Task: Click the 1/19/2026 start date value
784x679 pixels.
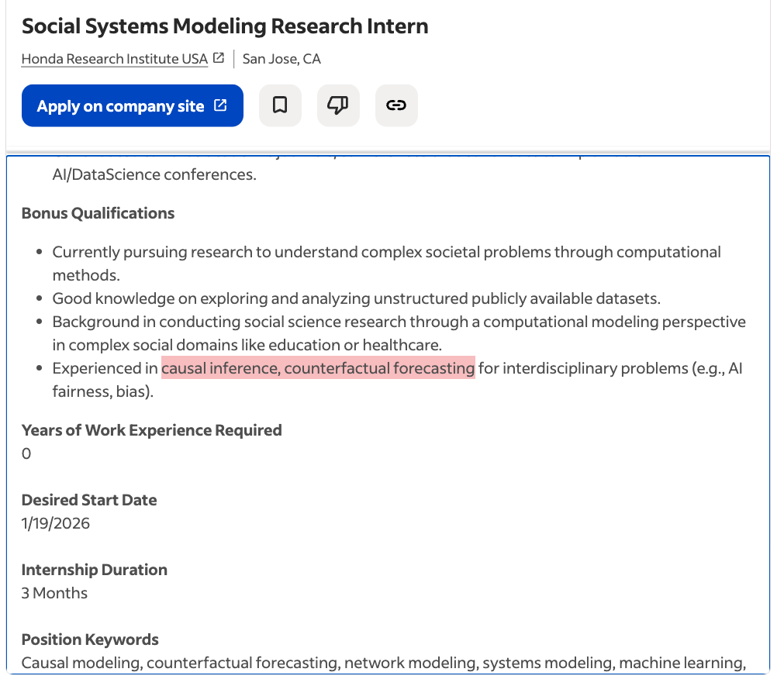Action: (56, 523)
